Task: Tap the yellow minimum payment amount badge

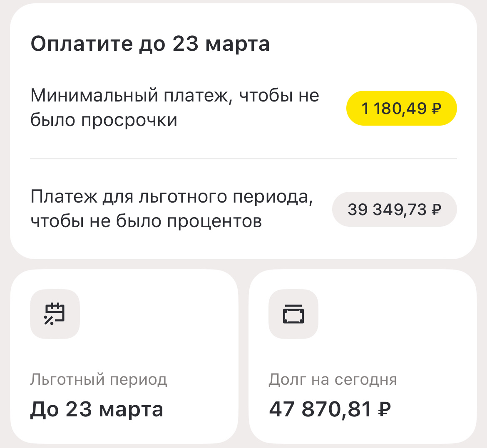Action: pyautogui.click(x=401, y=108)
